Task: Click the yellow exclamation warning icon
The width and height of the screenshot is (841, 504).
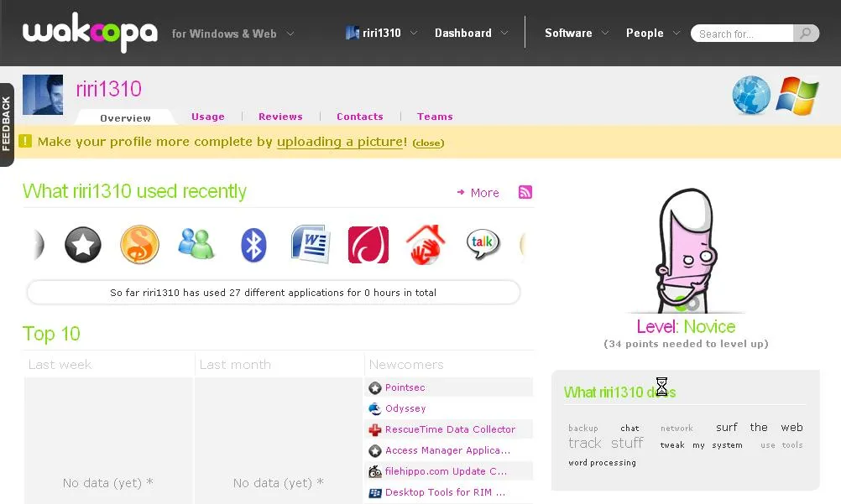Action: coord(25,141)
